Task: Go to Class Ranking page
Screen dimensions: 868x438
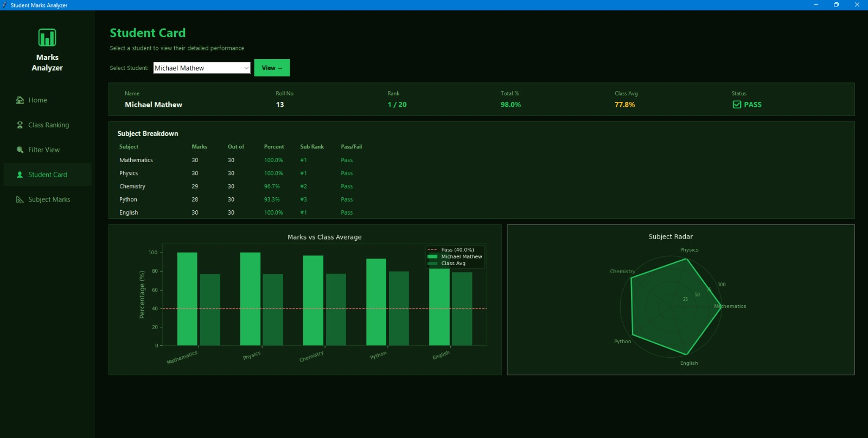Action: pos(47,125)
